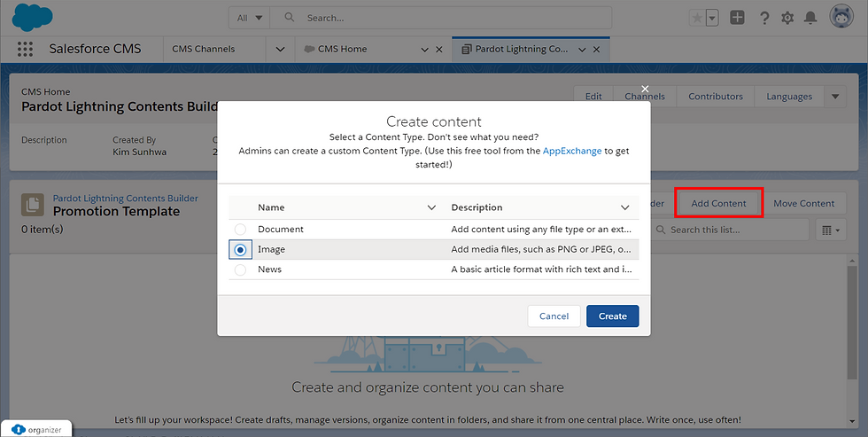The height and width of the screenshot is (437, 868).
Task: Click the News content type name
Action: pyautogui.click(x=269, y=269)
